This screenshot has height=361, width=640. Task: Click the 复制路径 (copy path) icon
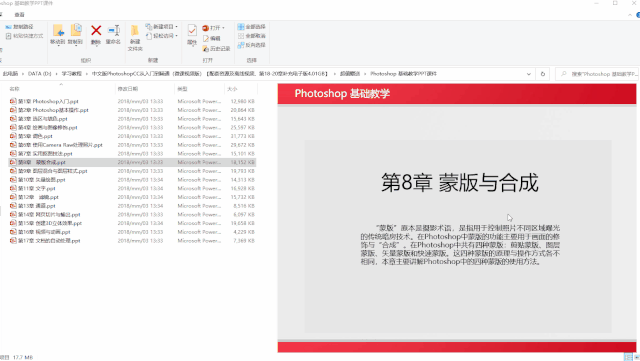tap(8, 27)
